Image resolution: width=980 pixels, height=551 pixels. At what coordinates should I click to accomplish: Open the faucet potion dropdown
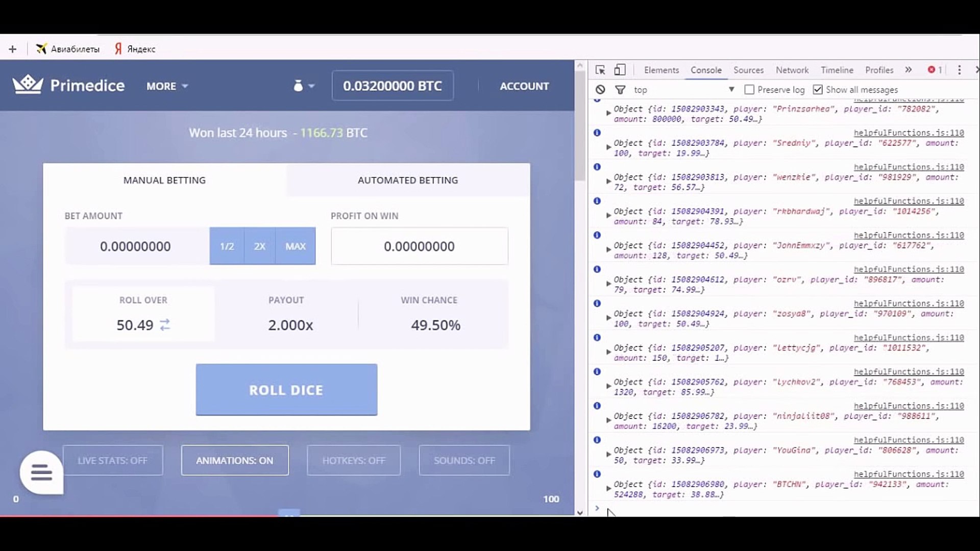pyautogui.click(x=304, y=86)
